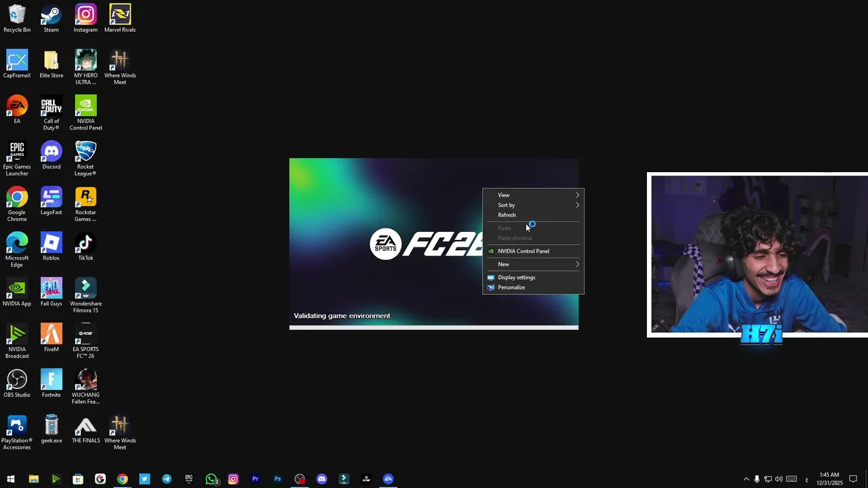Launch Steam from the desktop

(x=52, y=19)
